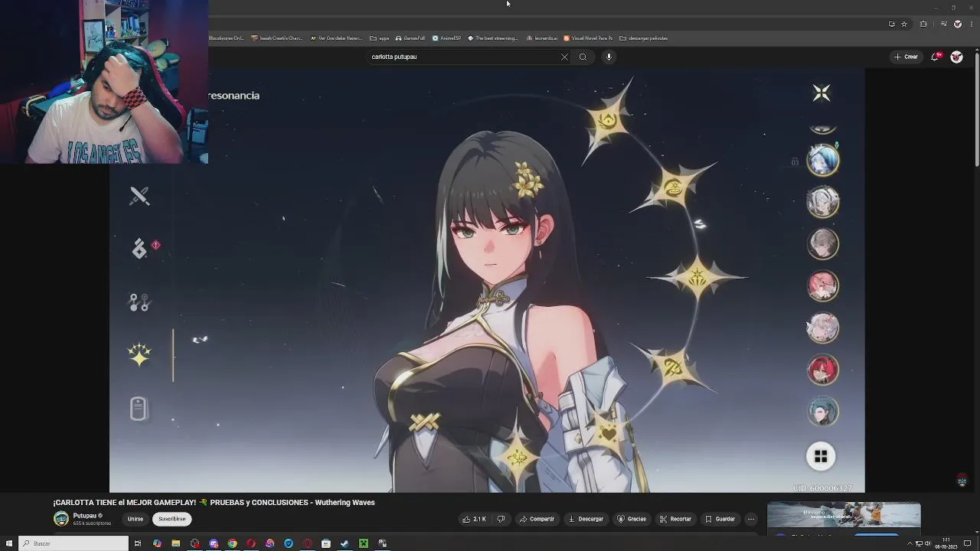Click the YouTube search magnifier button
The height and width of the screenshot is (551, 980).
point(583,57)
